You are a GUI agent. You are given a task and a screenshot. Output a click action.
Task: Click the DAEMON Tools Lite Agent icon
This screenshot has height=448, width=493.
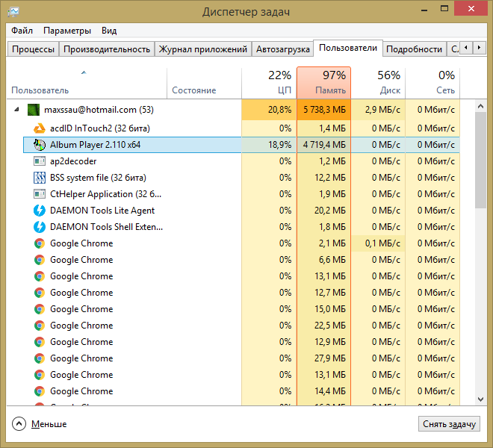pyautogui.click(x=40, y=211)
